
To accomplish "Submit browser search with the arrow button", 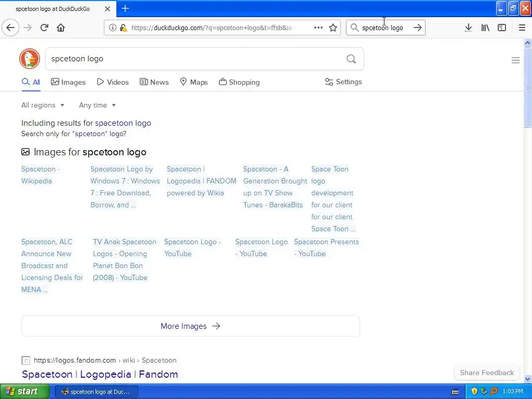I will [418, 28].
